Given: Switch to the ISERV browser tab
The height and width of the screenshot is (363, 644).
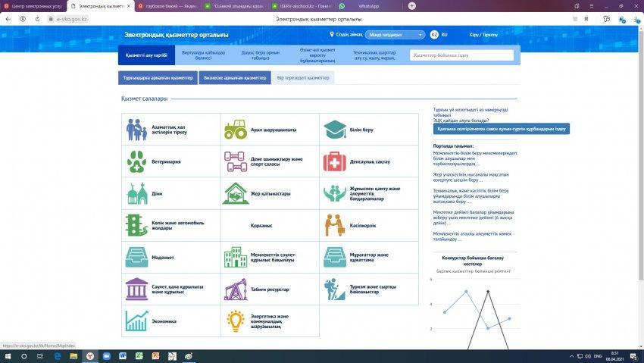Looking at the screenshot, I should 302,6.
